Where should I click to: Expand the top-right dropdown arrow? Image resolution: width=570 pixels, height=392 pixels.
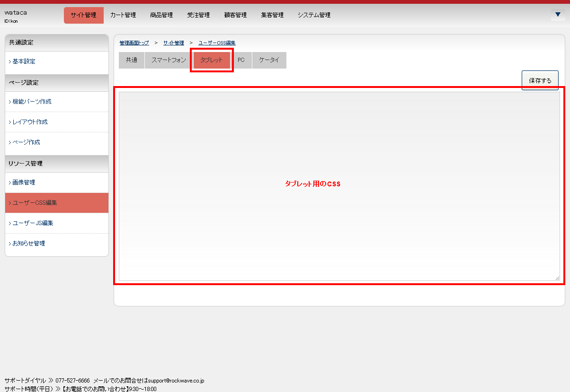coord(558,15)
